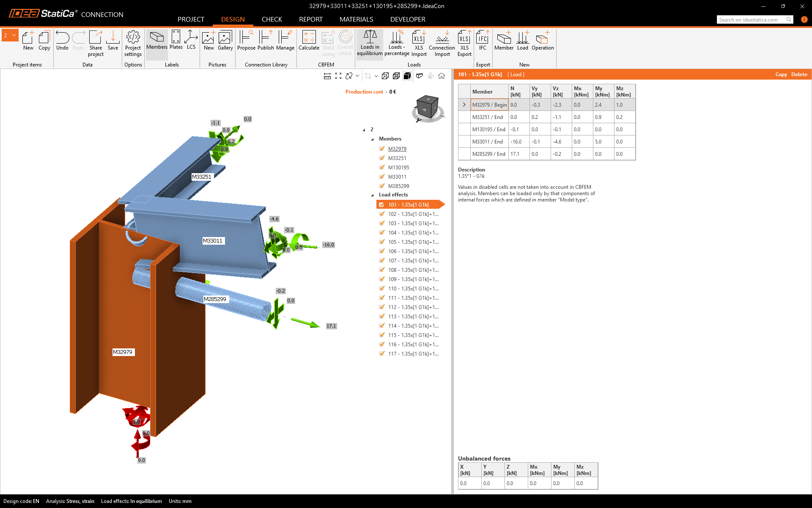Add new Operation

pyautogui.click(x=542, y=40)
